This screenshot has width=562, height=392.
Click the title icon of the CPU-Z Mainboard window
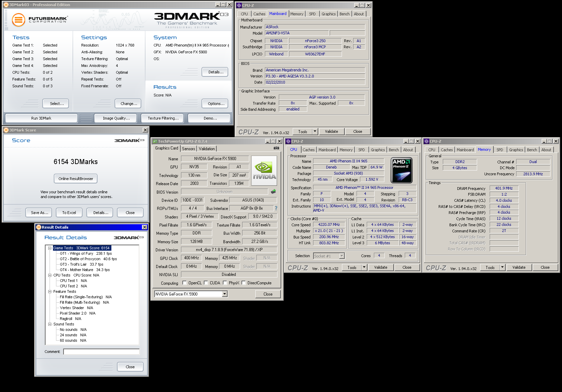pyautogui.click(x=239, y=5)
